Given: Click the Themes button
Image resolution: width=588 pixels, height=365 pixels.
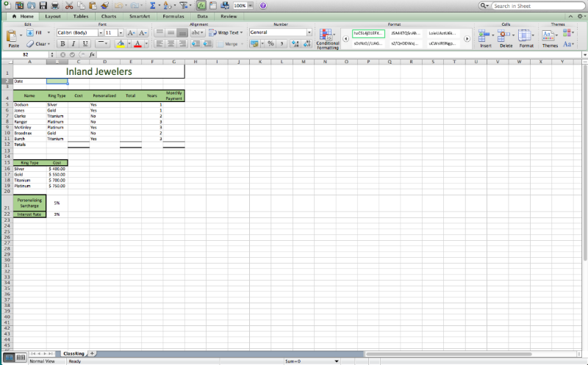Looking at the screenshot, I should coord(549,39).
